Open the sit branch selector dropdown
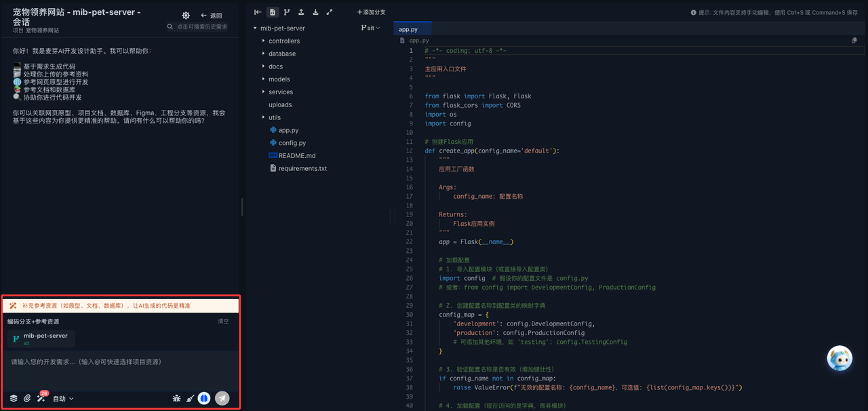The width and height of the screenshot is (868, 411). click(x=371, y=28)
